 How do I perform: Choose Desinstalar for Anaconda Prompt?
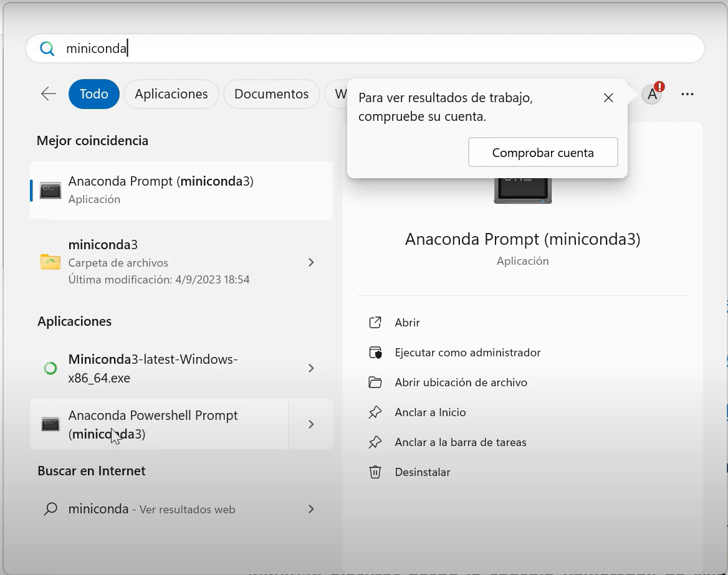click(423, 472)
